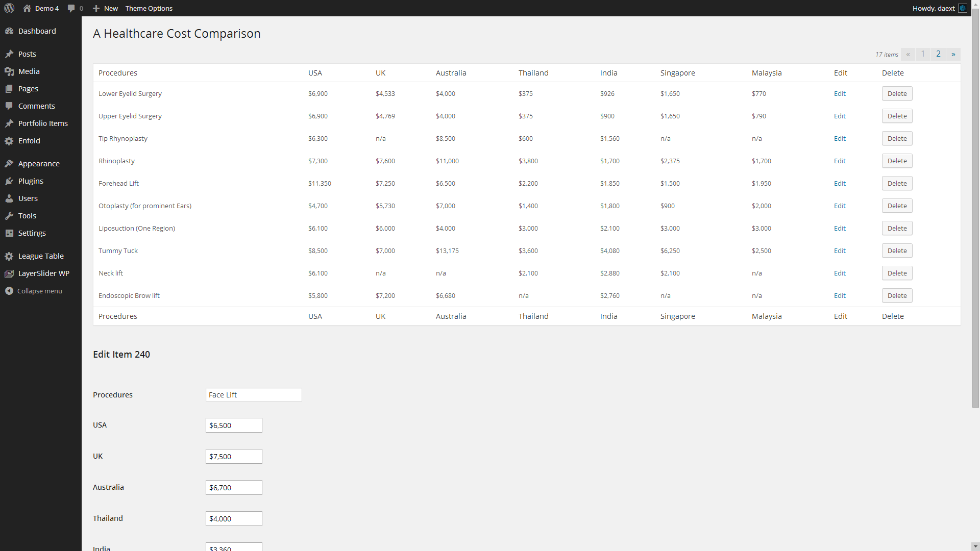Screen dimensions: 980x551
Task: Open the Settings gear icon
Action: click(x=9, y=233)
